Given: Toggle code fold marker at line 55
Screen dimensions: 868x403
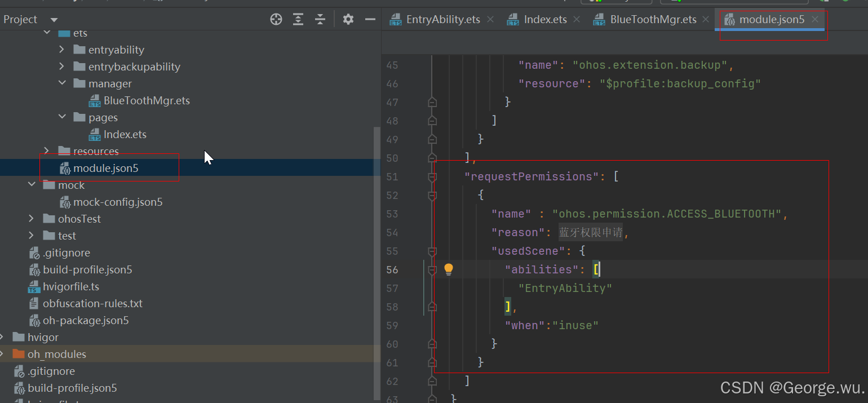Looking at the screenshot, I should pos(432,251).
